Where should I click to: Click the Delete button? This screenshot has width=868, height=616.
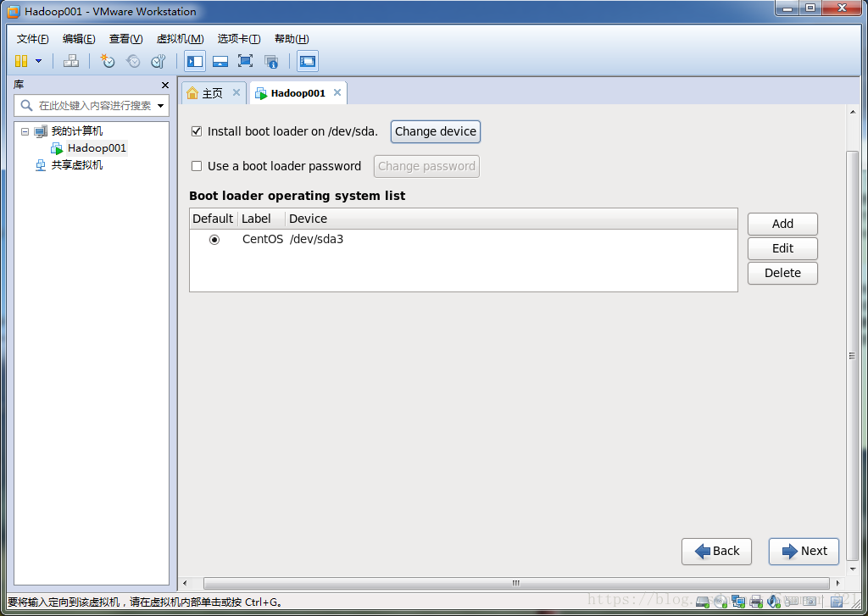click(x=782, y=273)
